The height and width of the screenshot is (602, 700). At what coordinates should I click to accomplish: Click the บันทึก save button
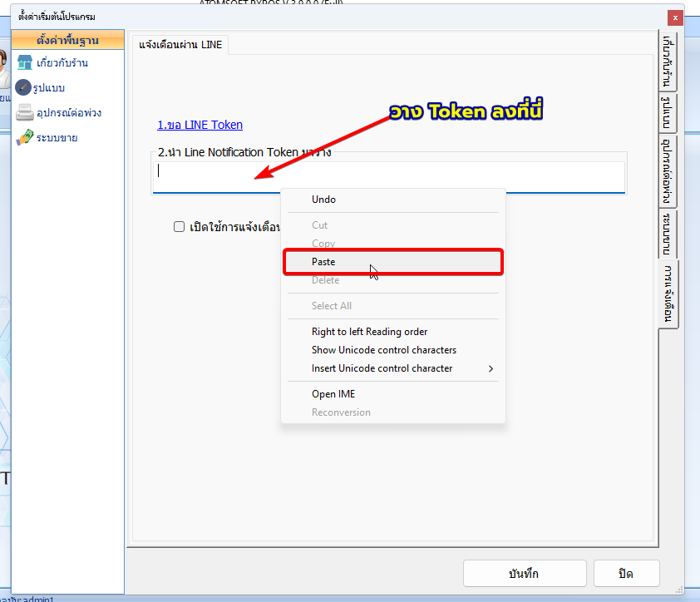525,574
